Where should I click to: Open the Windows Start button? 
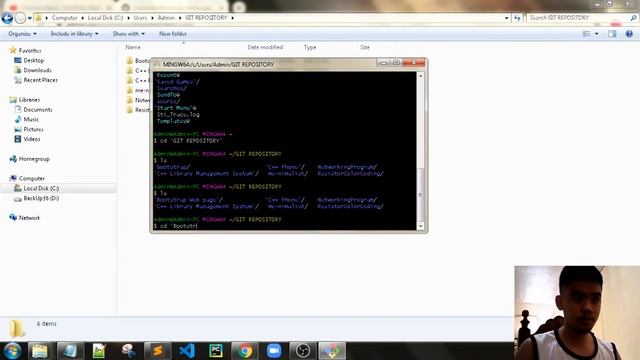click(12, 351)
